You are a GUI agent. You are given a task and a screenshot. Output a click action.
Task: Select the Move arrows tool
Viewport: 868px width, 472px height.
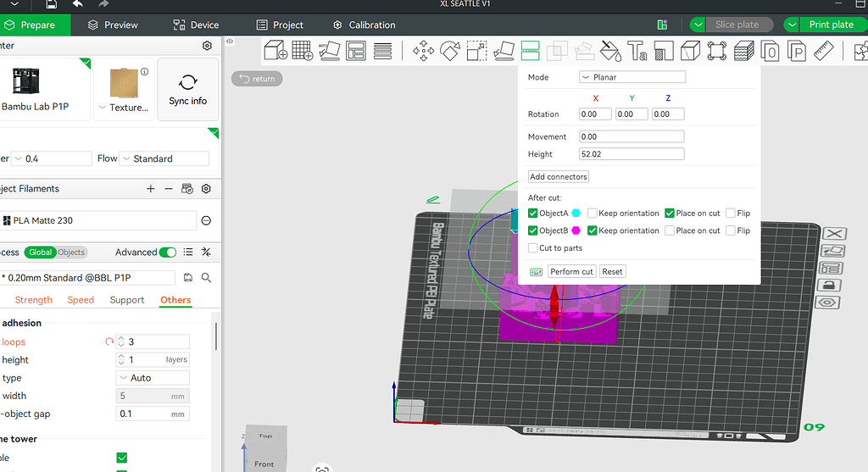(x=424, y=51)
